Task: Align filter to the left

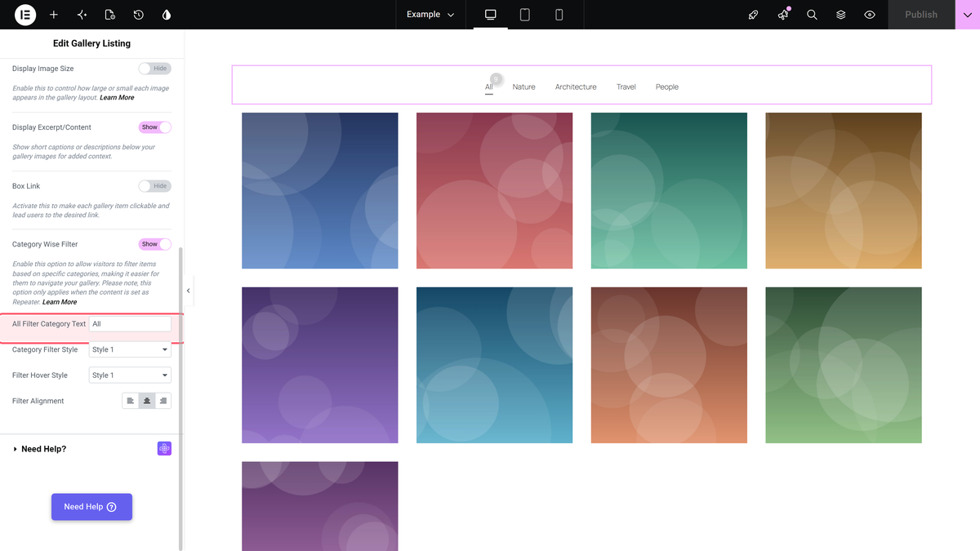Action: pyautogui.click(x=131, y=401)
